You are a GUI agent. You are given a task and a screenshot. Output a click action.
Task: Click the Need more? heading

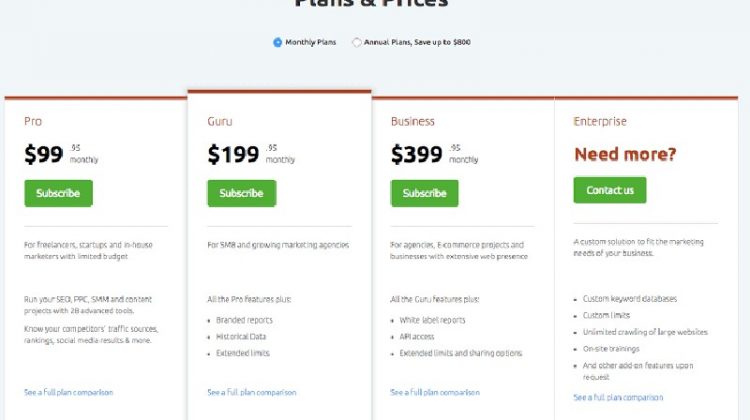click(625, 154)
